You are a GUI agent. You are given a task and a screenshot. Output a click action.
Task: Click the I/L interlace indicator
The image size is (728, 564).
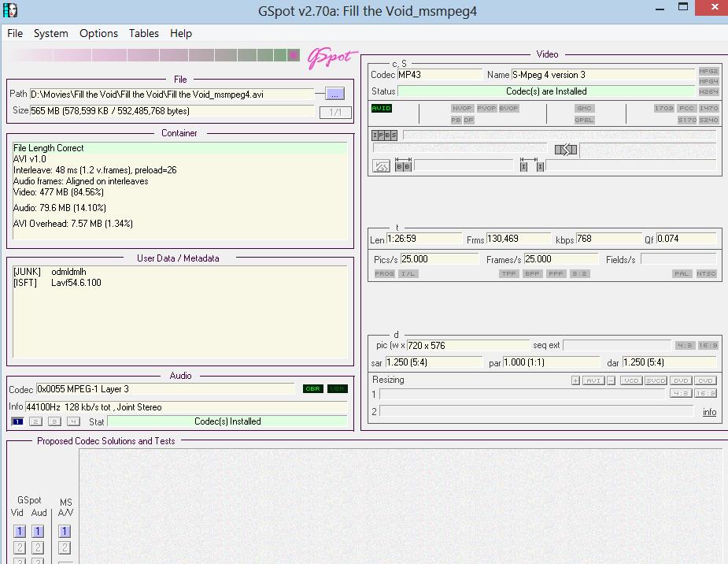[408, 273]
